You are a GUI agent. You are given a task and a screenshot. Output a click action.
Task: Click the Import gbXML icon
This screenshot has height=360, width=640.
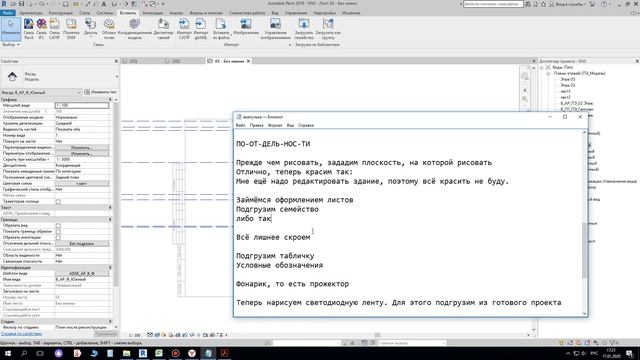[200, 29]
